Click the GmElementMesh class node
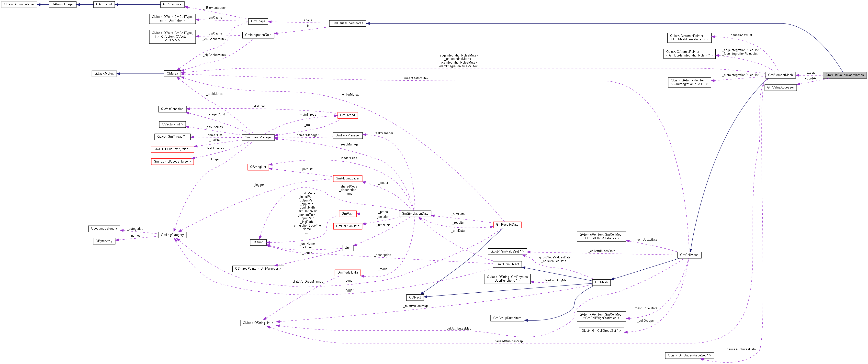 [780, 75]
